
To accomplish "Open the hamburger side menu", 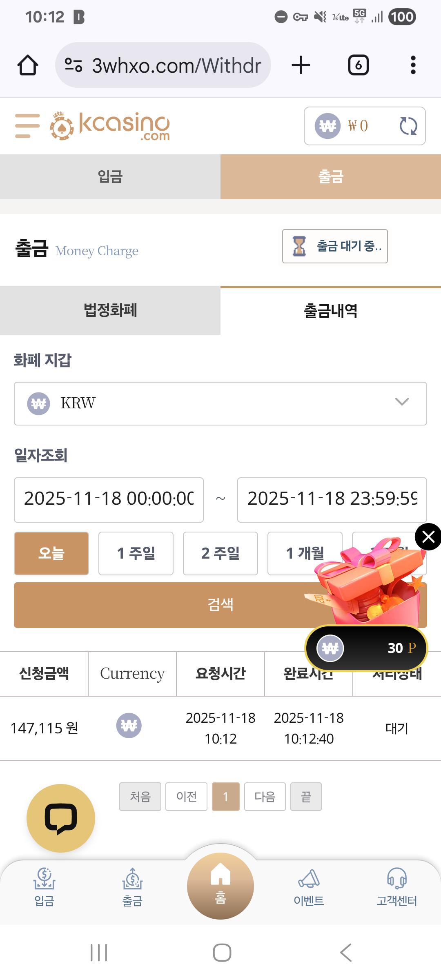I will click(27, 126).
